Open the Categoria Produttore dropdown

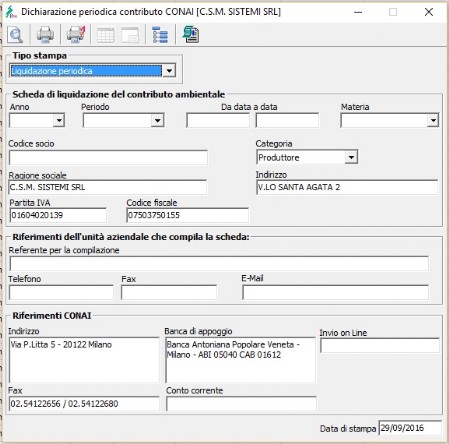351,157
